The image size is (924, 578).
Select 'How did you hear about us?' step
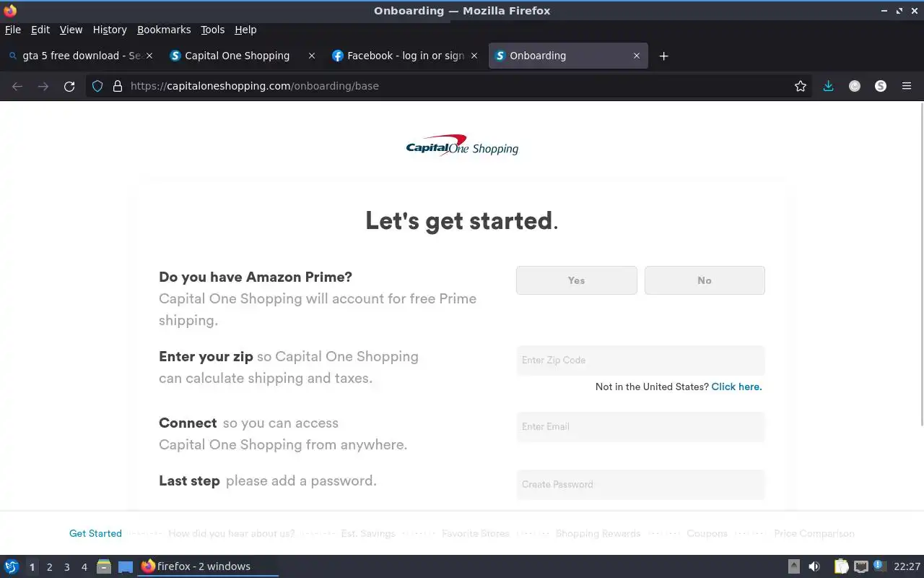point(231,533)
